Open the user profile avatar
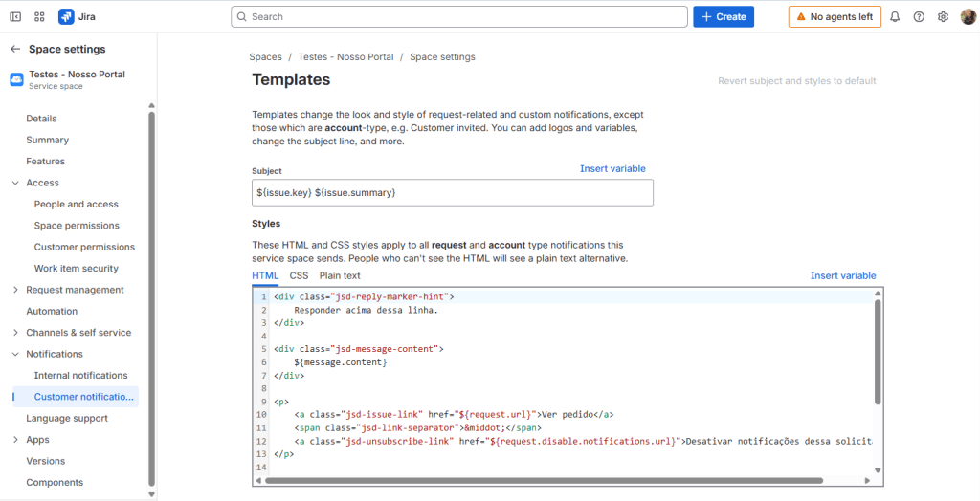 click(x=968, y=16)
